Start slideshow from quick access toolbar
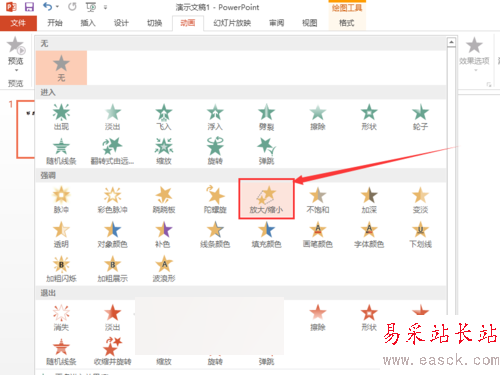The image size is (500, 375). [91, 7]
